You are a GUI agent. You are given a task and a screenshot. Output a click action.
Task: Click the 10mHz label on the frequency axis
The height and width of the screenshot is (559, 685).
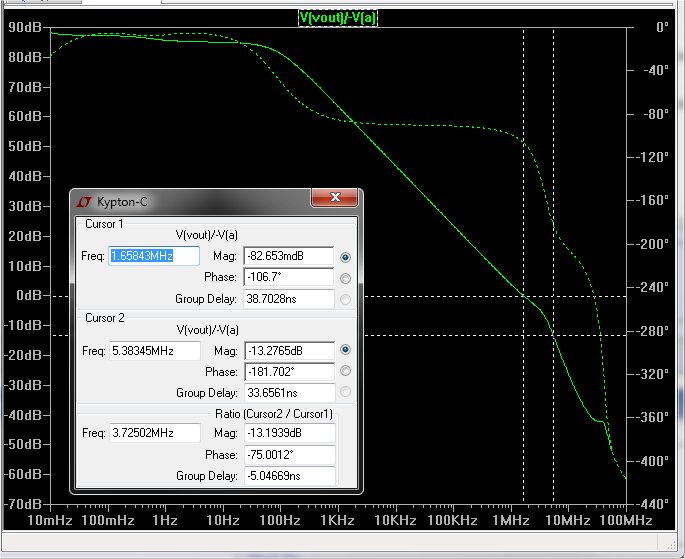click(50, 521)
